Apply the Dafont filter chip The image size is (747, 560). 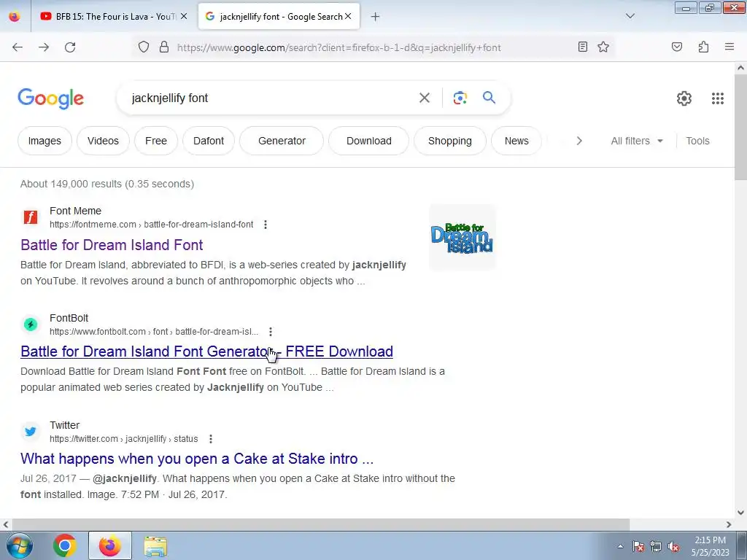[x=209, y=141]
